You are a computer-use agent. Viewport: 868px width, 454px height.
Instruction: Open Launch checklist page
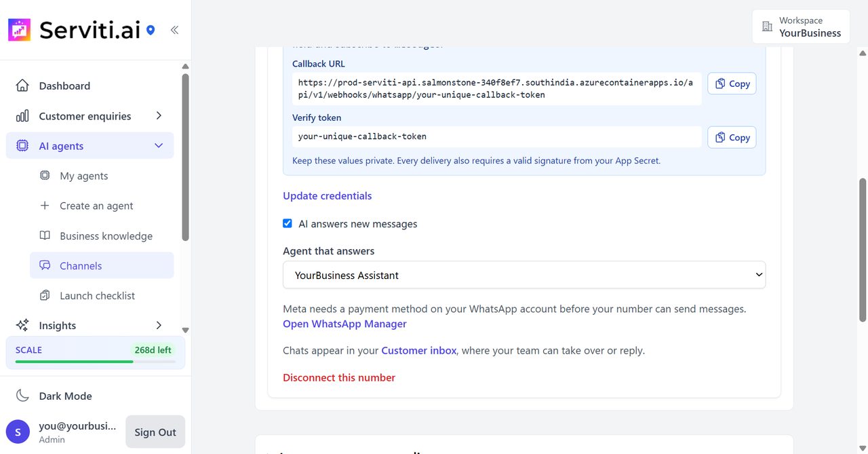click(x=102, y=295)
